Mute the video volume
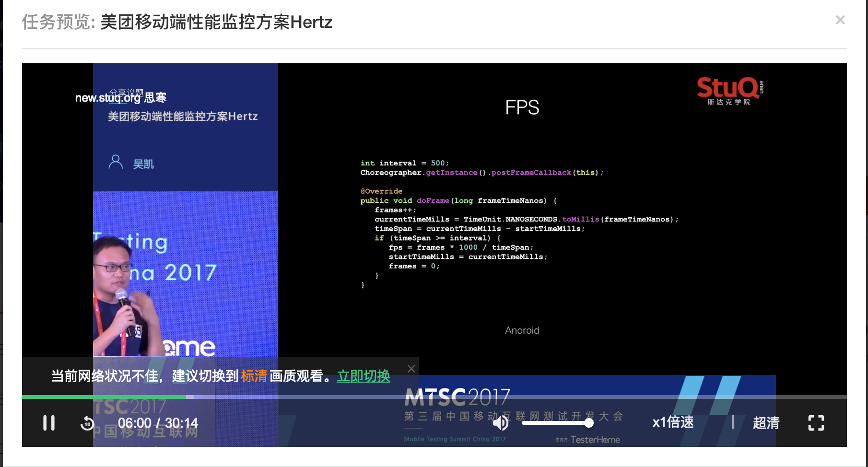The height and width of the screenshot is (467, 868). point(501,422)
